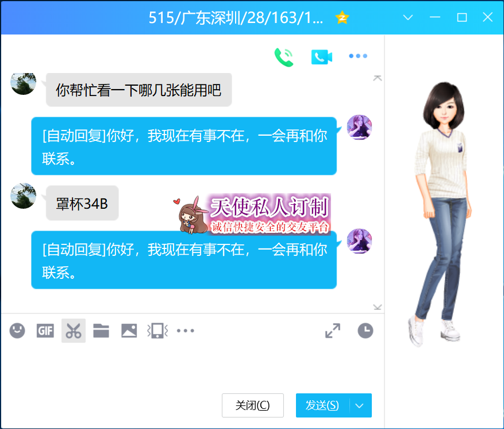Open message history clock icon
The height and width of the screenshot is (429, 504).
pos(365,331)
